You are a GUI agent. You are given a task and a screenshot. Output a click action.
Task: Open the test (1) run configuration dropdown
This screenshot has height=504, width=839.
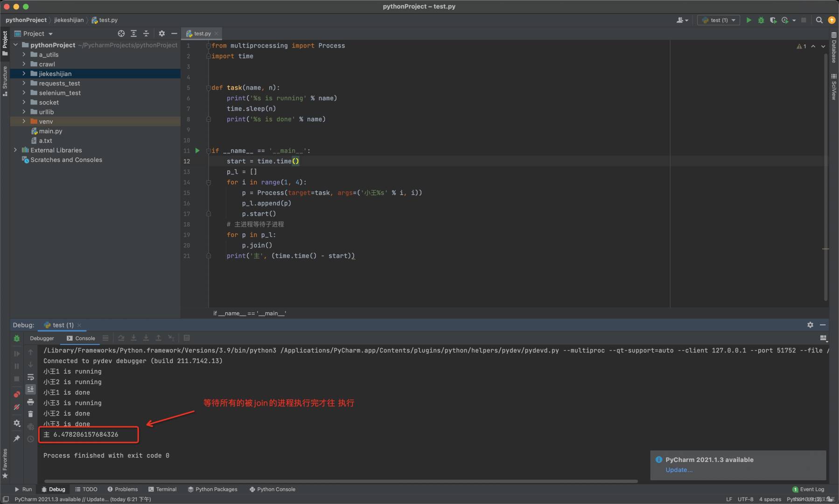719,20
